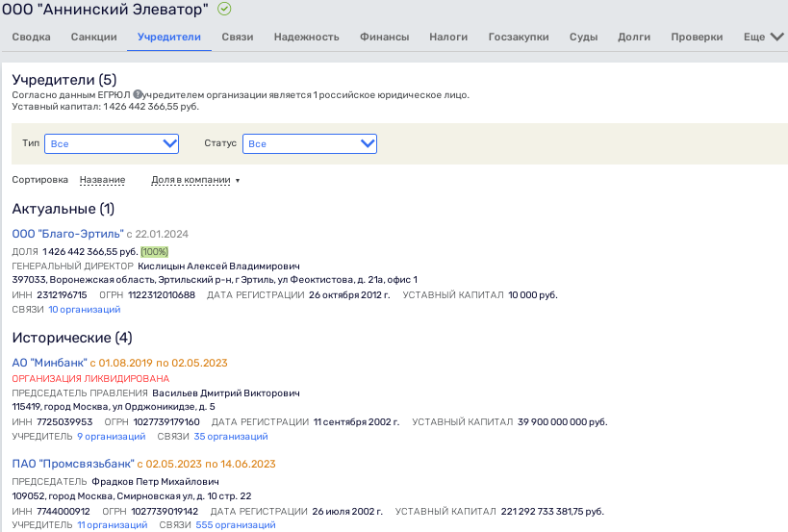Click the Исторические (4) heading
Viewport: 788px width, 532px height.
[72, 338]
